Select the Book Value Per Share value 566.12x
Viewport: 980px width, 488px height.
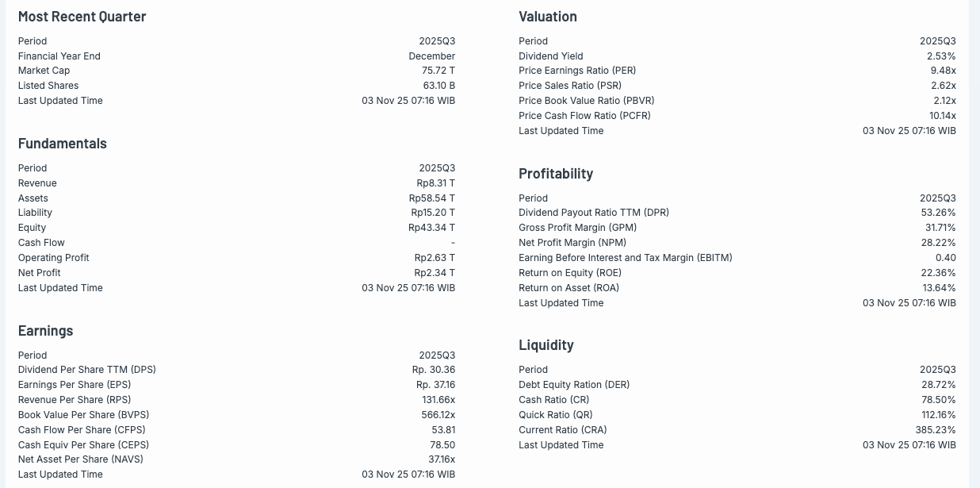point(438,415)
